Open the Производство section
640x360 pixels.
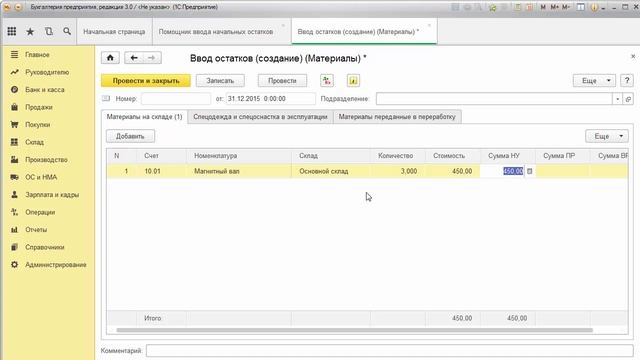point(48,160)
